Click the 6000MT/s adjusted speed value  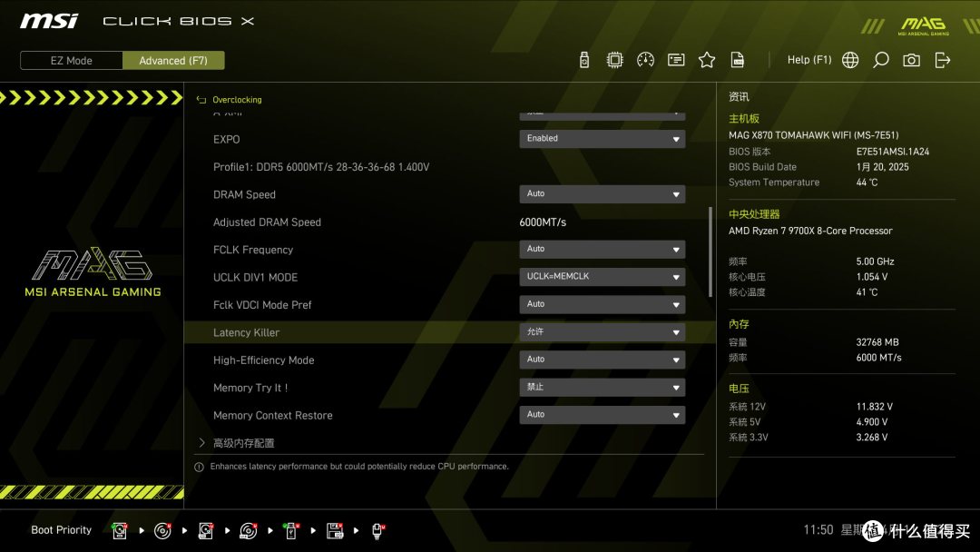(x=543, y=222)
